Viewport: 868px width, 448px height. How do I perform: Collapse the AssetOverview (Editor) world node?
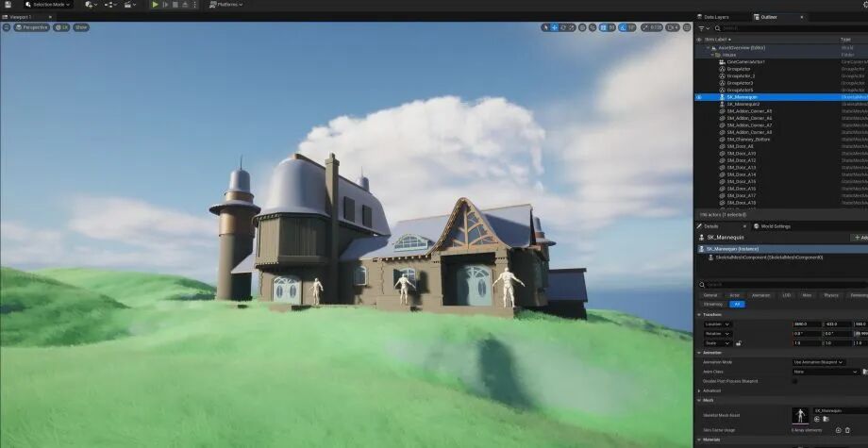click(708, 48)
